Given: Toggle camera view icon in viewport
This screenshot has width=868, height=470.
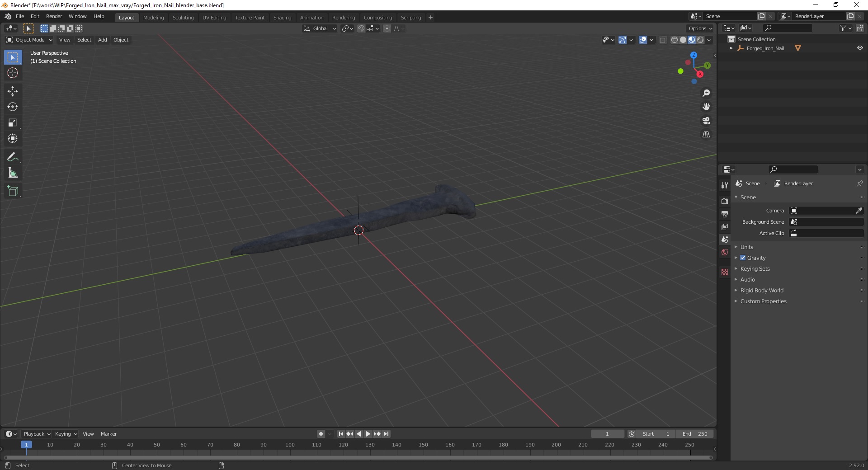Looking at the screenshot, I should click(706, 121).
